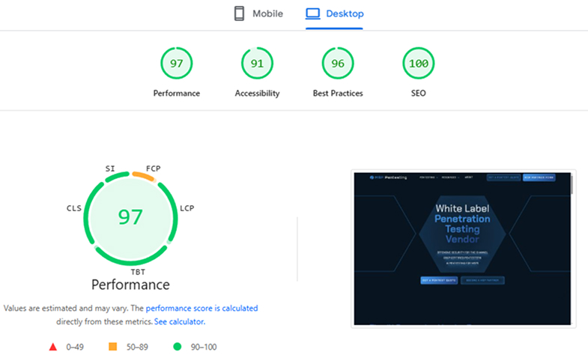This screenshot has width=588, height=364.
Task: Open the SEO score gauge showing 100
Action: click(419, 63)
